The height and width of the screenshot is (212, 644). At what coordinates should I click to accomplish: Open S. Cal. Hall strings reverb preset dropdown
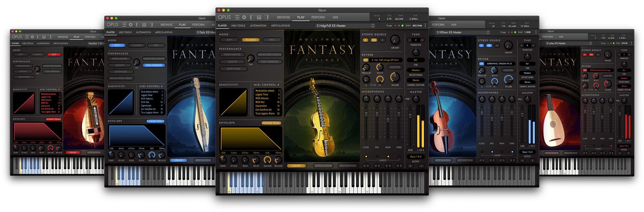click(385, 60)
